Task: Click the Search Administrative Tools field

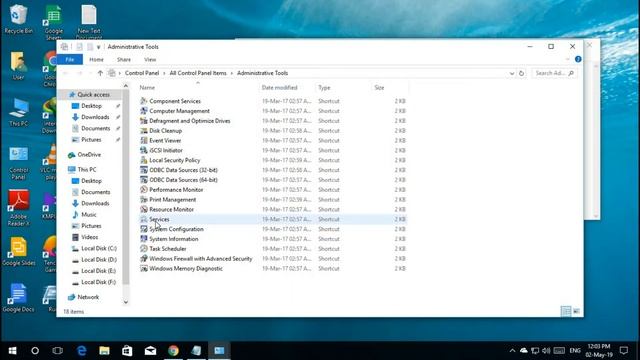Action: pos(554,73)
